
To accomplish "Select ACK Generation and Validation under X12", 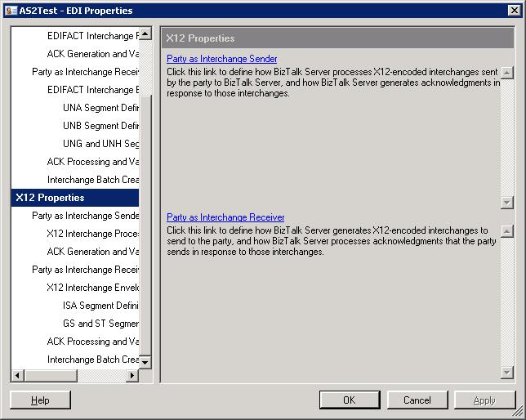I will coord(93,252).
